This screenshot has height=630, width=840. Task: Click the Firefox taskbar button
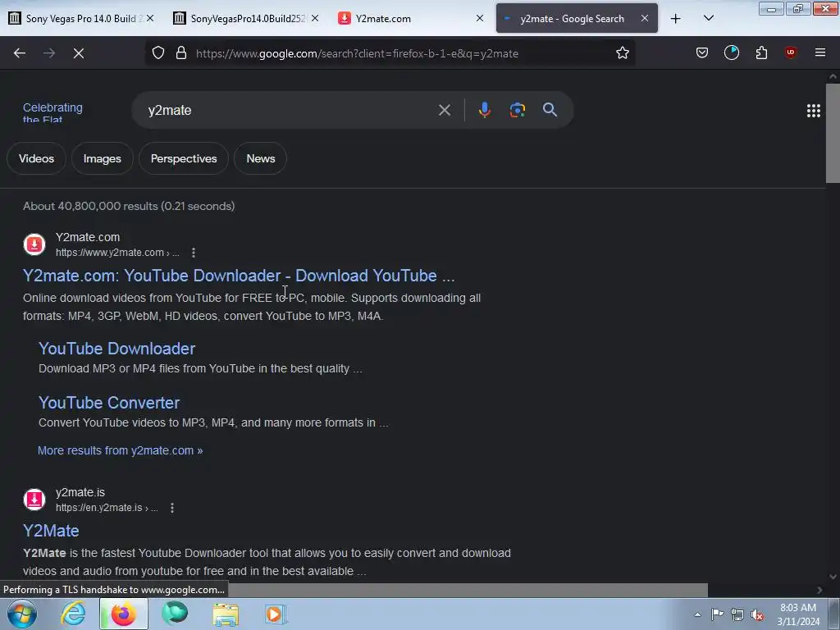123,614
